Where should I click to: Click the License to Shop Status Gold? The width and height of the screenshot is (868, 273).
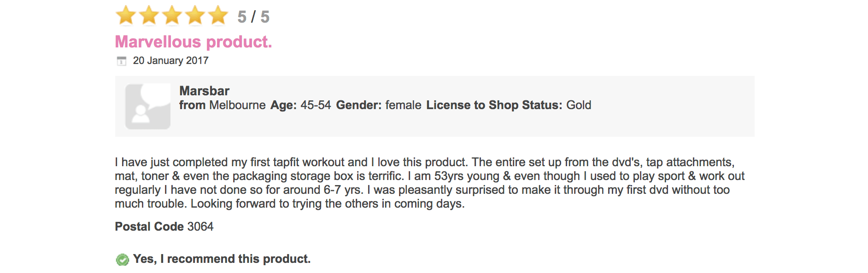point(509,105)
